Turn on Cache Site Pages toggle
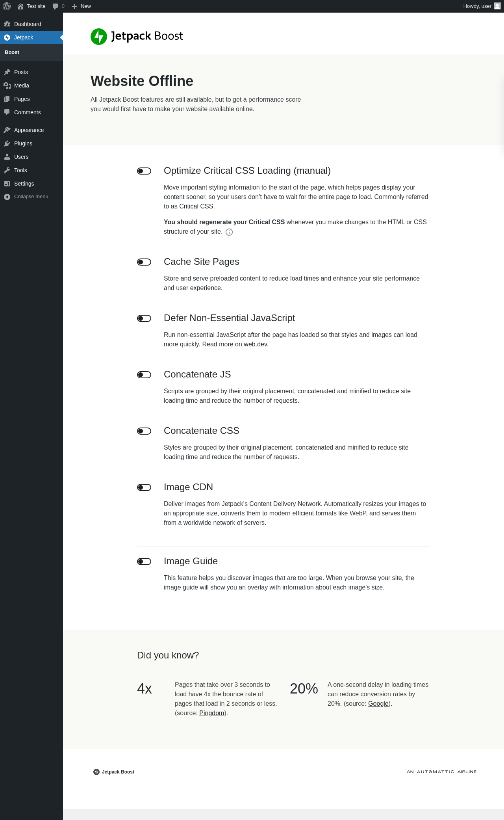 click(144, 262)
